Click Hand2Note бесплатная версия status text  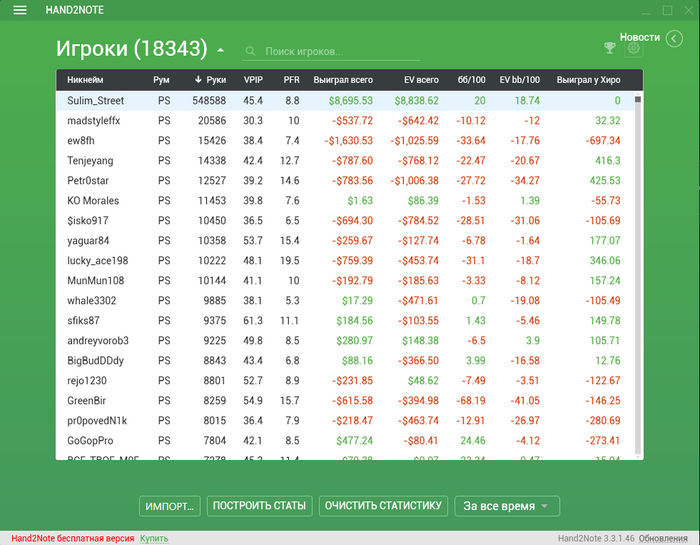[73, 538]
